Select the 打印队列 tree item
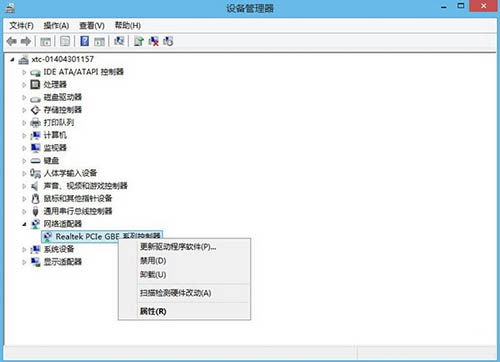The height and width of the screenshot is (362, 500). (x=59, y=122)
